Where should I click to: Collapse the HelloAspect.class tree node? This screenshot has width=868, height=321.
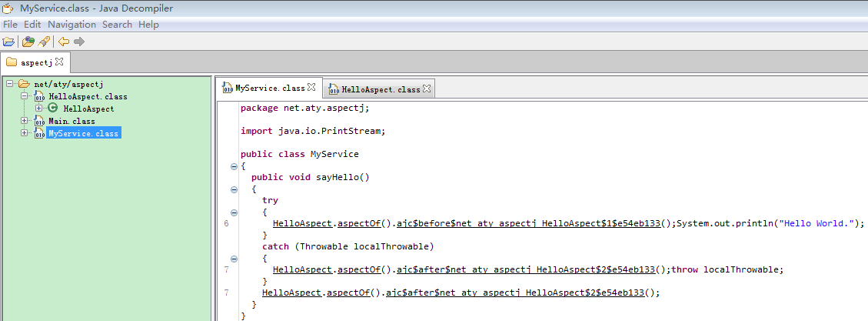pyautogui.click(x=24, y=96)
